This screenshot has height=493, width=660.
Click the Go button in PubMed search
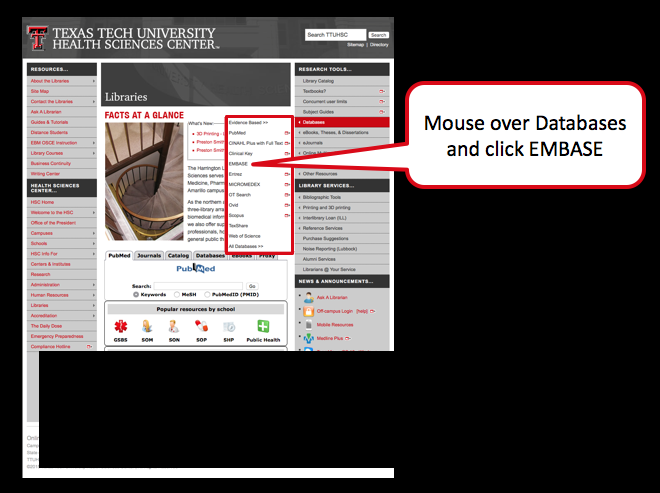[x=252, y=286]
